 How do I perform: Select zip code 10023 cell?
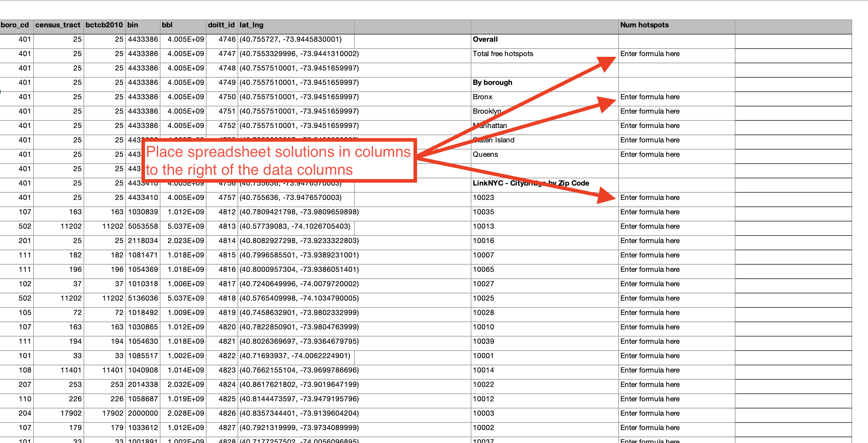tap(545, 200)
